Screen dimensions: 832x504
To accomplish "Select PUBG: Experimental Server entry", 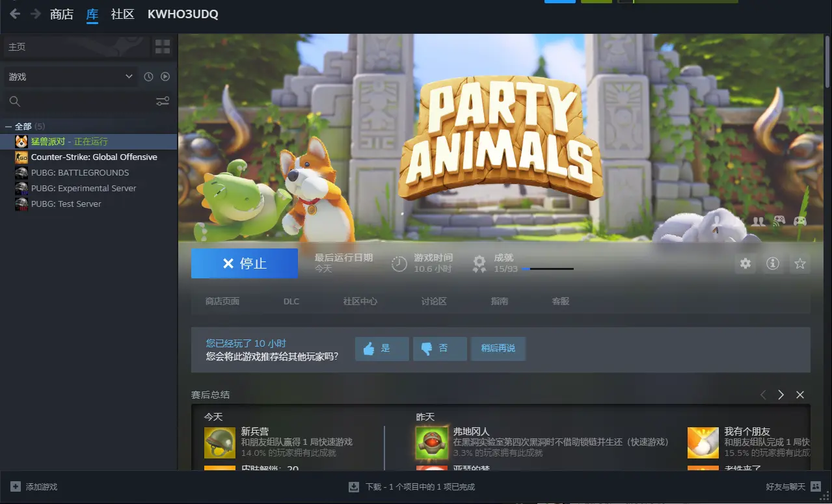I will click(x=89, y=188).
